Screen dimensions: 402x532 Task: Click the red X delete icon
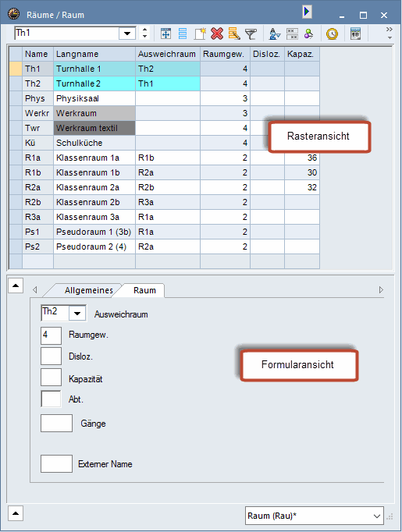pyautogui.click(x=217, y=34)
